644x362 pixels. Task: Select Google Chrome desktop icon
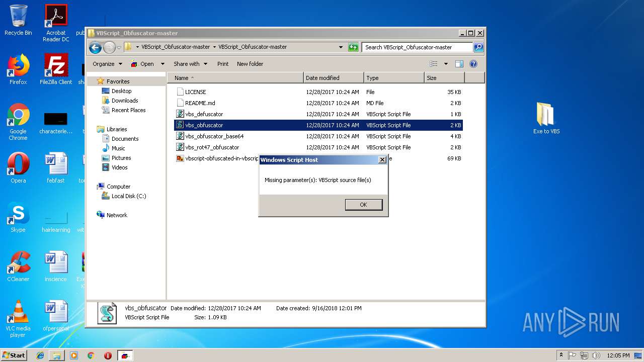18,122
